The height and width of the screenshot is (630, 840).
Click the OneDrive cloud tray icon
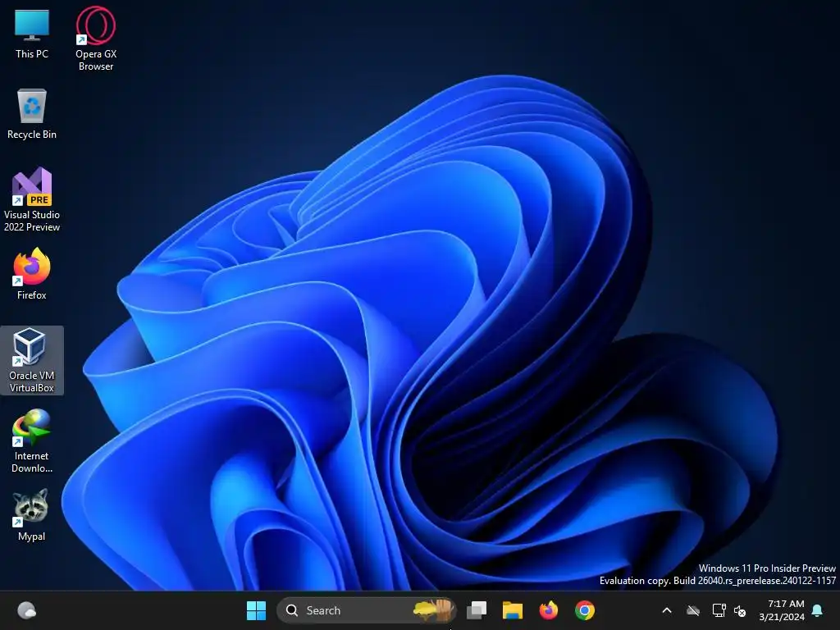(693, 610)
